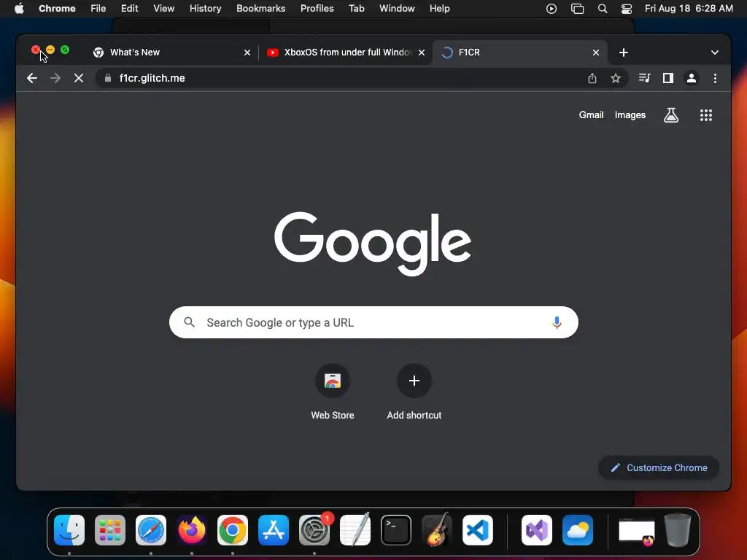The image size is (747, 560).
Task: Open the History menu
Action: 205,9
